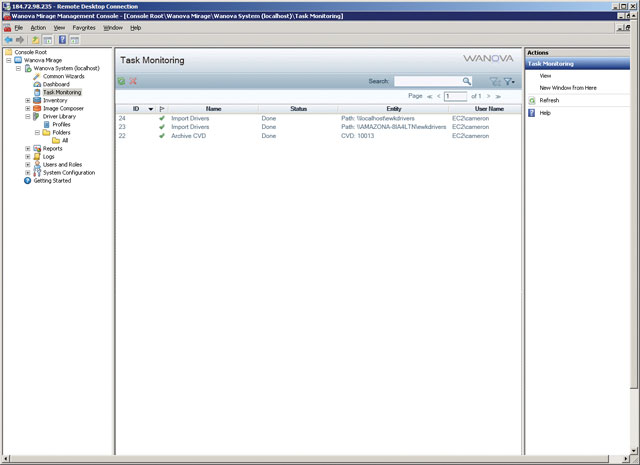
Task: Expand the Reports tree node
Action: coord(28,149)
